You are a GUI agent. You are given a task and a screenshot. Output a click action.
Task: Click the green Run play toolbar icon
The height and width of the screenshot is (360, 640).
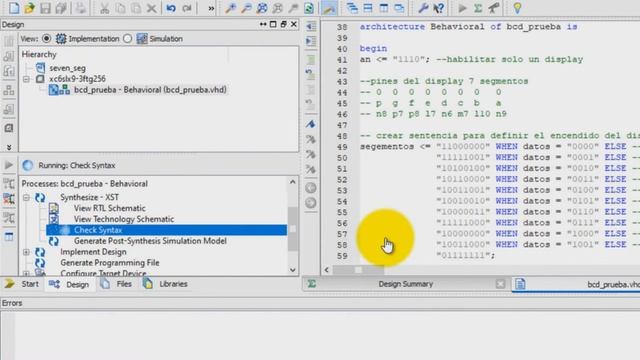[x=462, y=8]
